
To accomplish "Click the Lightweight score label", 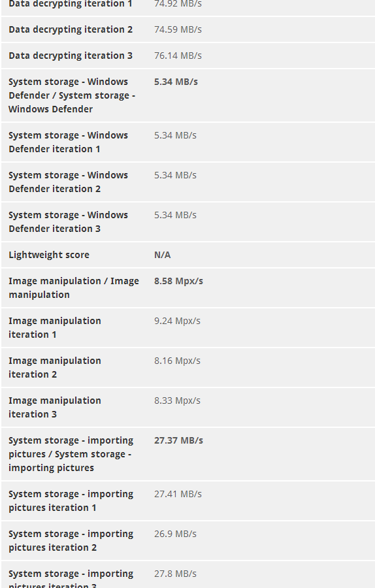I will pos(49,255).
